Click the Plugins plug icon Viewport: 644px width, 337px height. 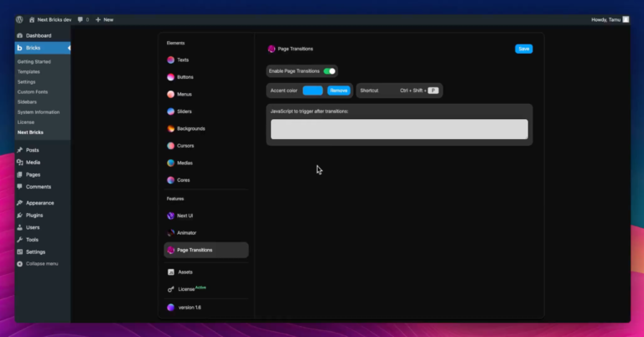[x=20, y=215]
